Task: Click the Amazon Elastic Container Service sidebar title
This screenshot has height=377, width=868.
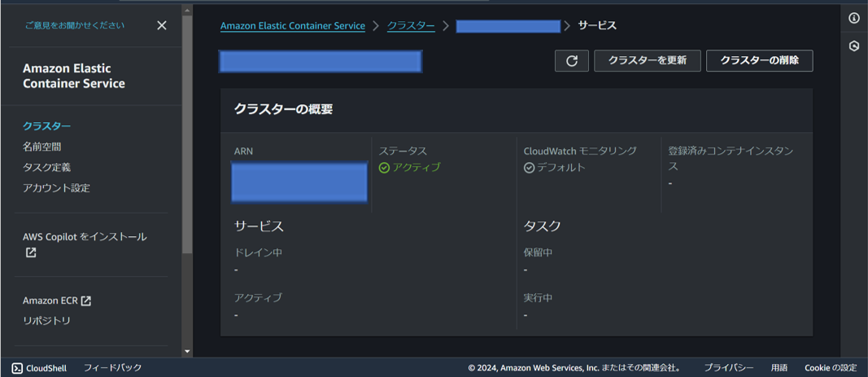Action: [74, 76]
